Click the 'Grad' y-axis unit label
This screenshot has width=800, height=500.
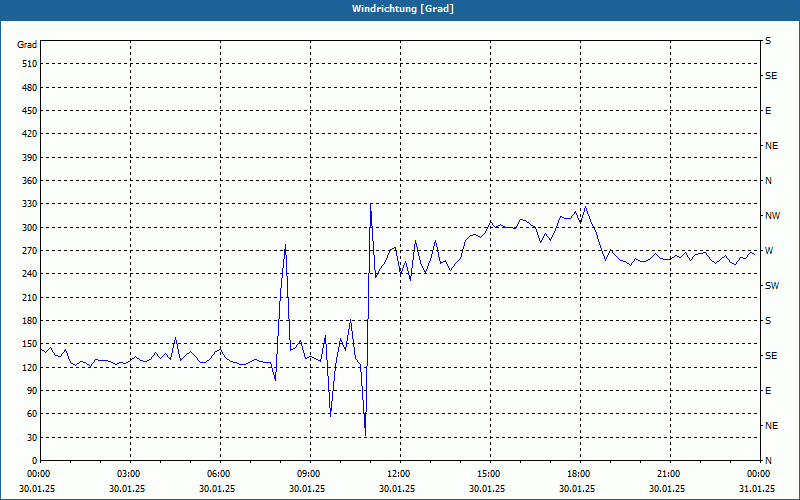[x=27, y=45]
